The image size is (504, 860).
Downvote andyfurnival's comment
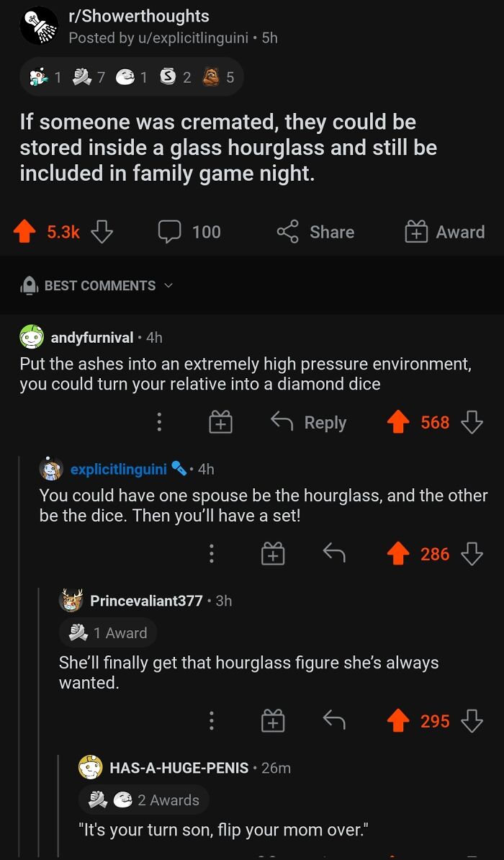tap(472, 423)
